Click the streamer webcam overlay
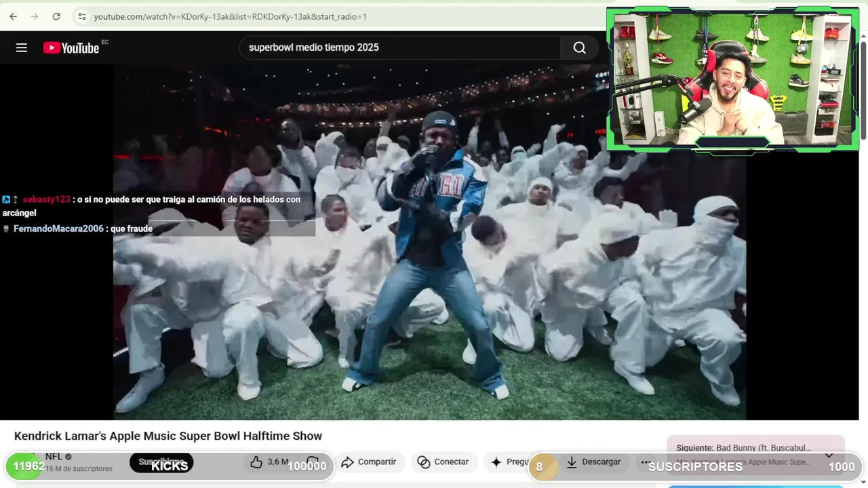 coord(732,79)
